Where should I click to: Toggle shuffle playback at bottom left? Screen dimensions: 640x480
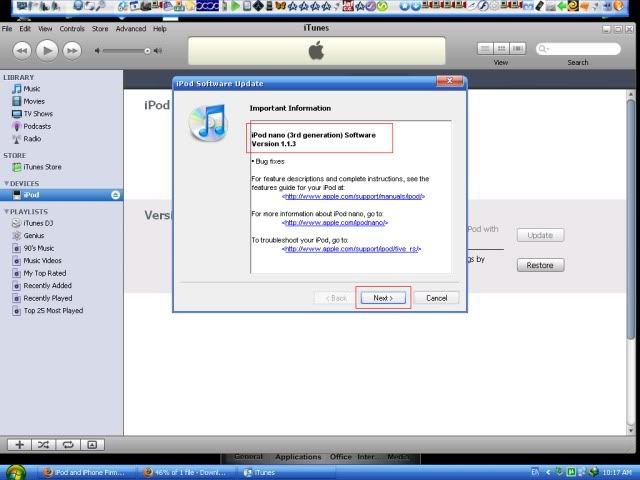(x=44, y=444)
